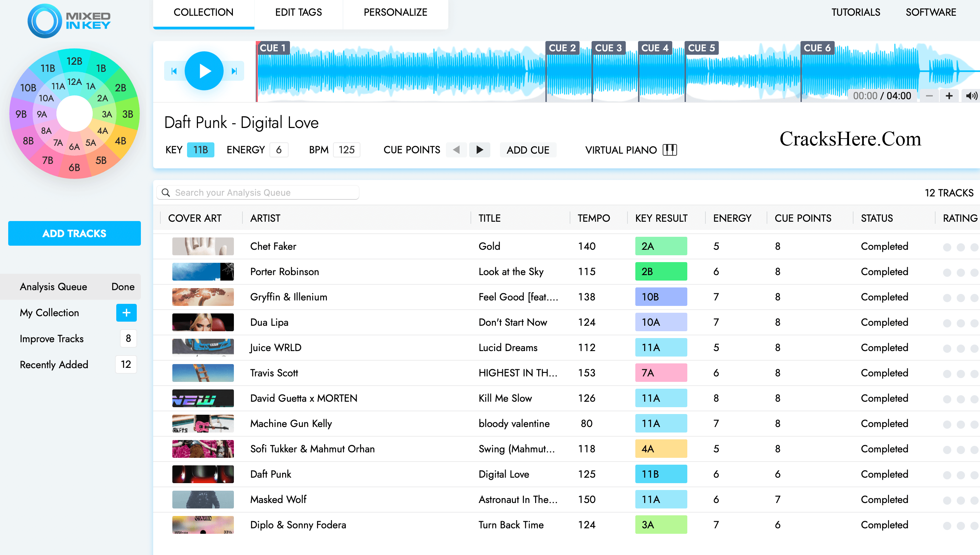Add a collection with plus button
The height and width of the screenshot is (555, 980).
[127, 312]
